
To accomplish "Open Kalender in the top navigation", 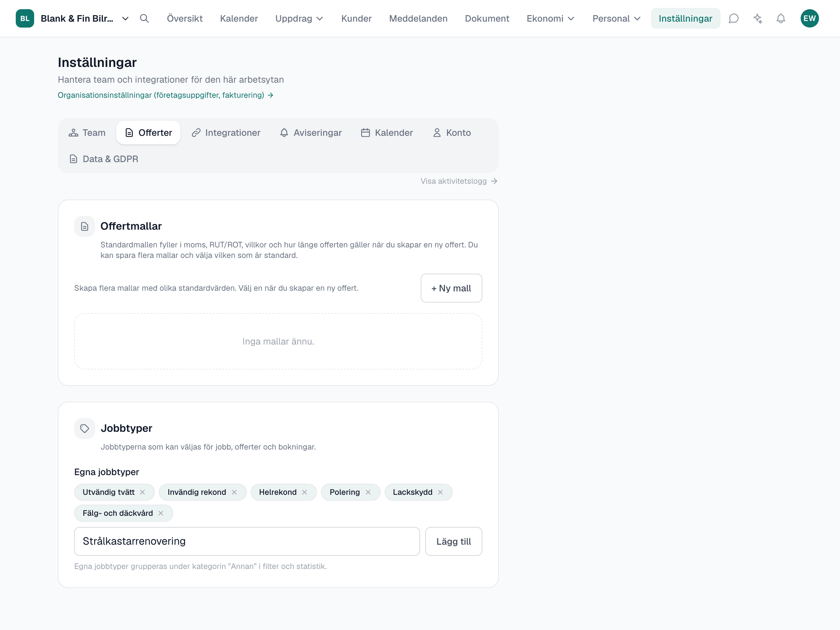I will 239,18.
